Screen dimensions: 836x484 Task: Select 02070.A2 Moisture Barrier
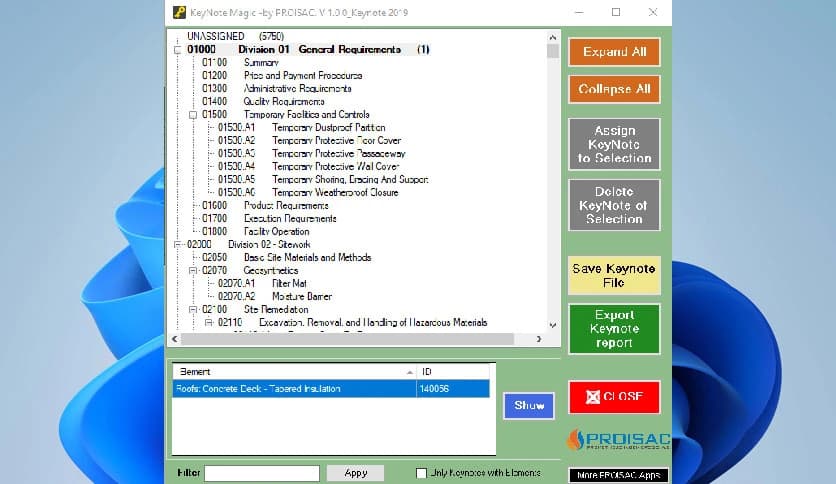[x=275, y=296]
